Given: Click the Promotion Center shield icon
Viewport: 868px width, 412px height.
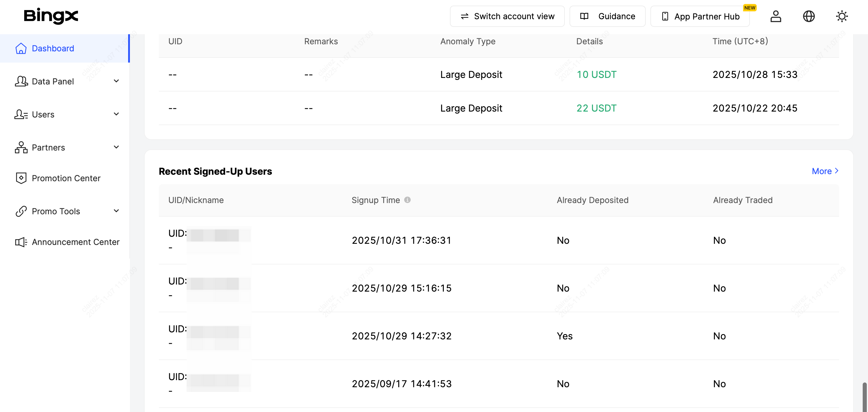Looking at the screenshot, I should [x=21, y=178].
